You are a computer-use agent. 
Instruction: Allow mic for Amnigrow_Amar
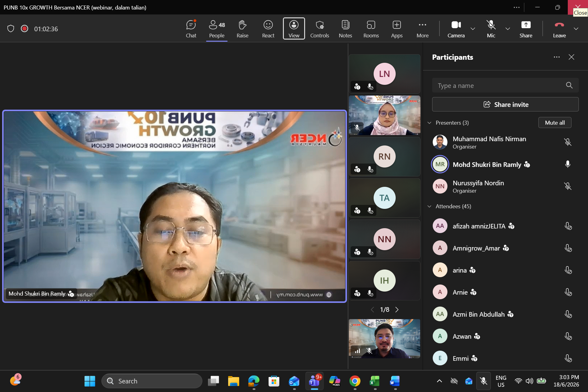pyautogui.click(x=568, y=248)
